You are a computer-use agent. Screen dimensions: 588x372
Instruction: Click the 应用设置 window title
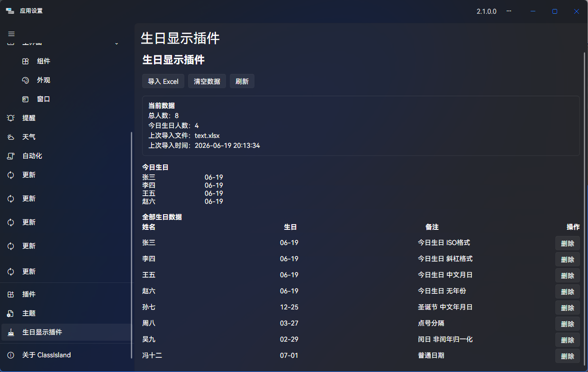pyautogui.click(x=31, y=11)
